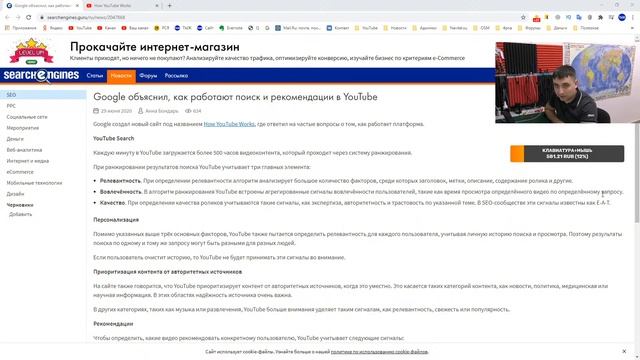Open Деньги category in left sidebar

coord(15,139)
